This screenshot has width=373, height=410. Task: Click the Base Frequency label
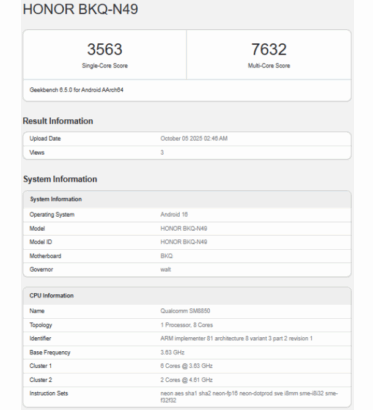50,353
